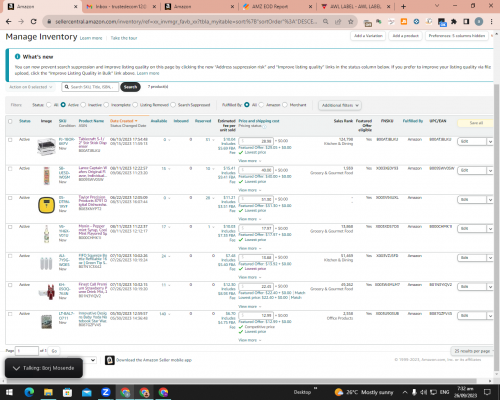Open Chrome three-dot menu

coord(491,22)
